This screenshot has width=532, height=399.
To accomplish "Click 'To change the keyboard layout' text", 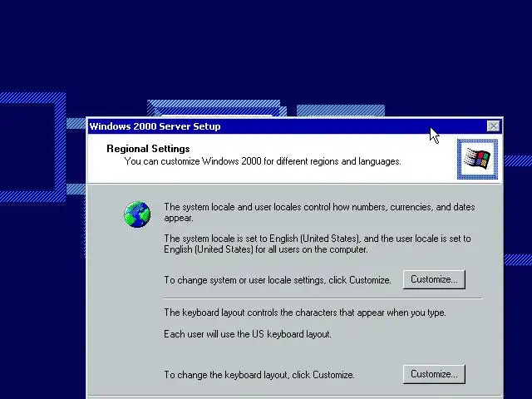I will pyautogui.click(x=259, y=375).
